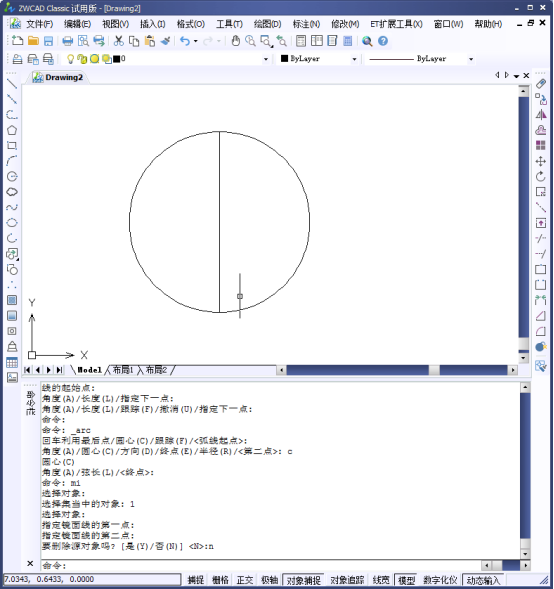This screenshot has height=589, width=554.
Task: Select the Polygon tool
Action: pos(12,130)
